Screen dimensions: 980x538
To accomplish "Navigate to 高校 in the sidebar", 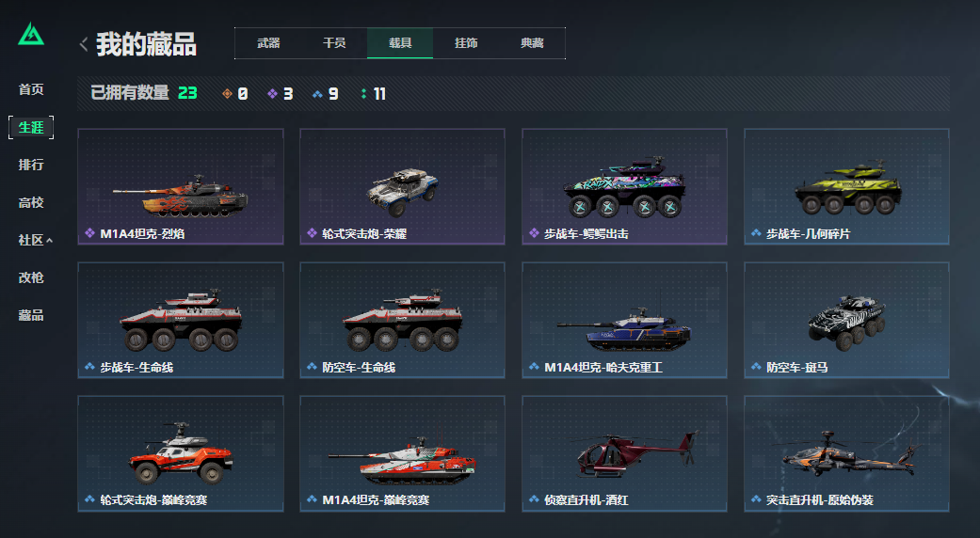I will coord(31,203).
